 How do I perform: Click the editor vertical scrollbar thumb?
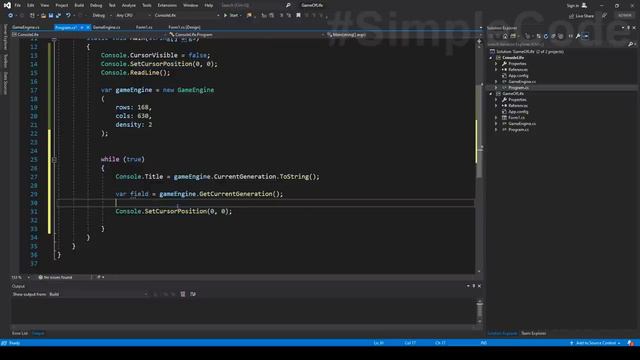[x=479, y=131]
